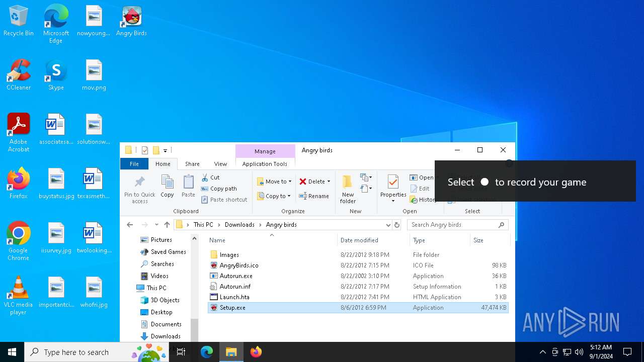Image resolution: width=644 pixels, height=362 pixels.
Task: Open Copy to dropdown
Action: (x=274, y=196)
